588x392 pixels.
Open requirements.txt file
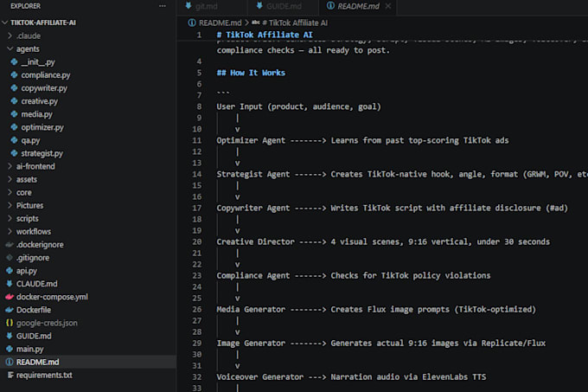44,375
